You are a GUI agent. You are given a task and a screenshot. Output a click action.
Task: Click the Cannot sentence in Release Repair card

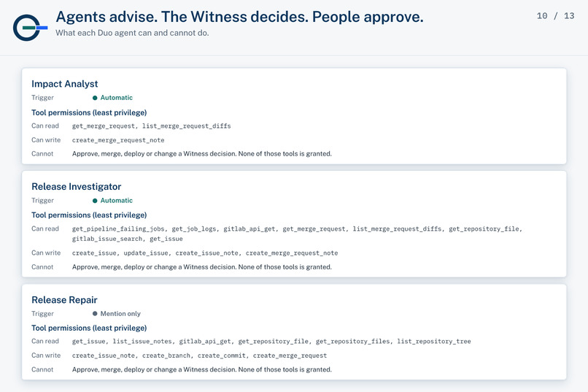202,369
